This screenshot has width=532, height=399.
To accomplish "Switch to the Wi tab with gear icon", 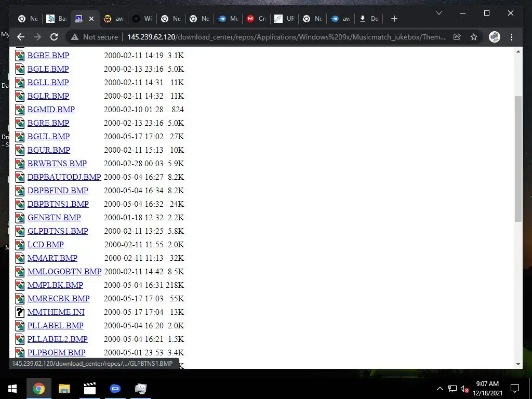I will click(142, 19).
